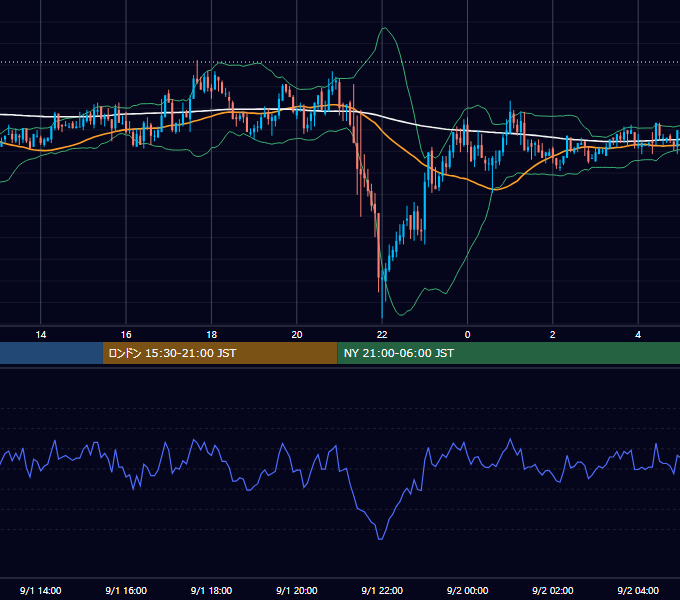
Task: Select the ロンドン 15:30-21:00 JST session bar
Action: pos(220,353)
